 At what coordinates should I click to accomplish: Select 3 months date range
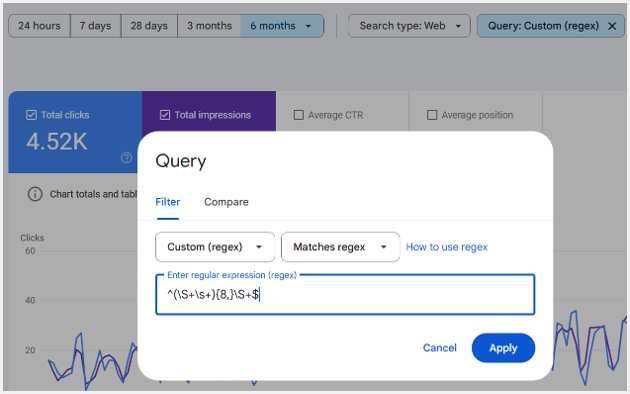[x=209, y=26]
